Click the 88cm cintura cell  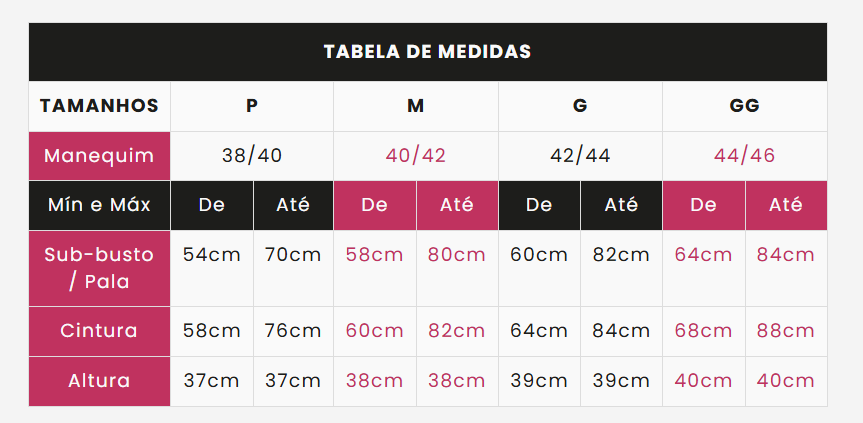[785, 331]
